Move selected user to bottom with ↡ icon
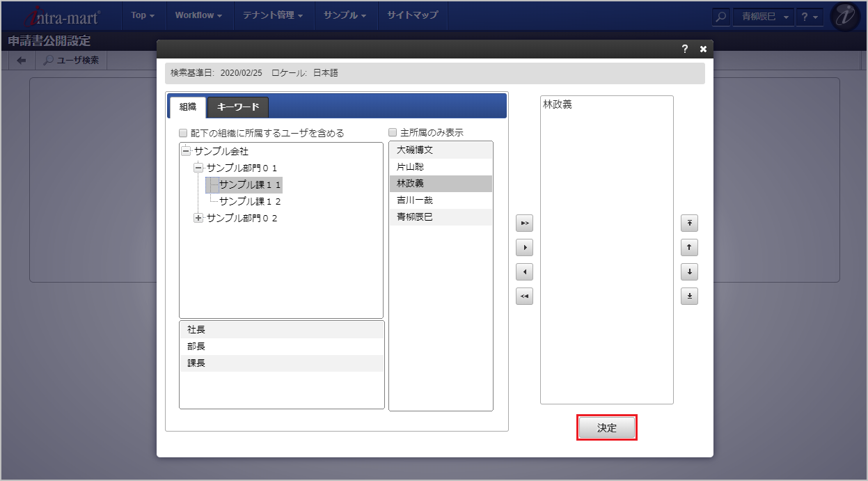 (689, 296)
